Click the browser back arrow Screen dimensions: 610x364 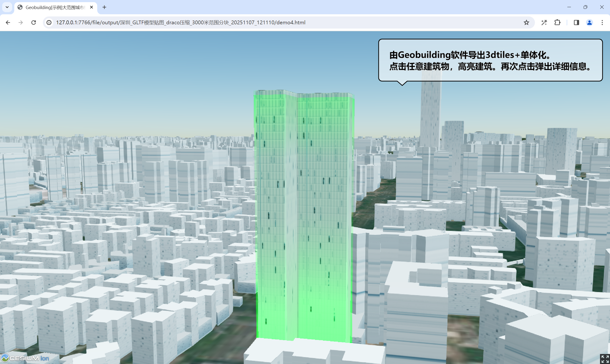tap(8, 23)
